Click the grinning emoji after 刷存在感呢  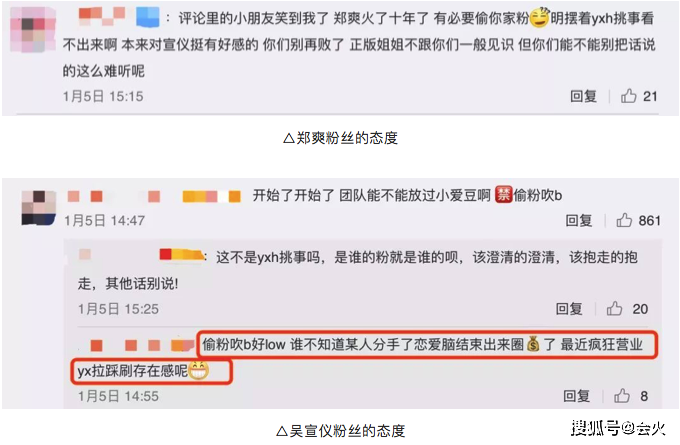click(199, 370)
